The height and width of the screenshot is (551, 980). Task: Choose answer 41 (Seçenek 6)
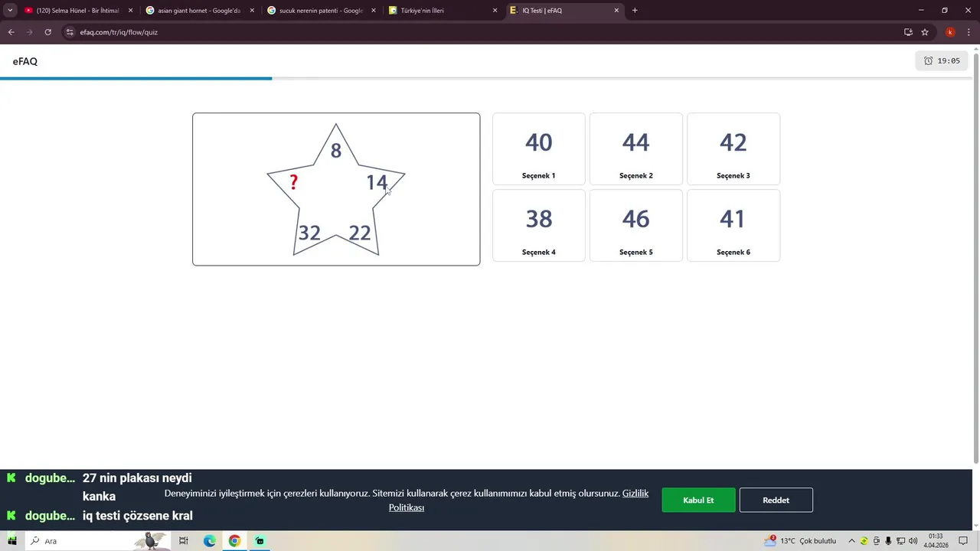pyautogui.click(x=733, y=226)
